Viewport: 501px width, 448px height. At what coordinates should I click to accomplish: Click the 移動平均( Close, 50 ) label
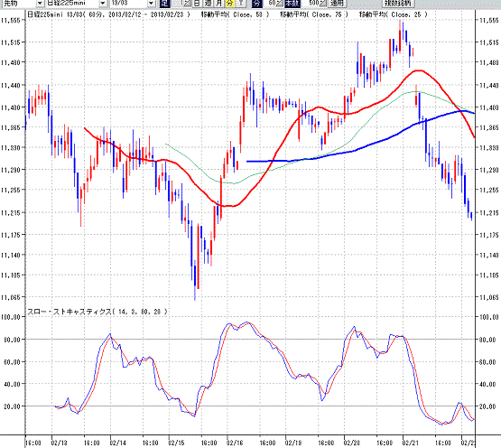point(236,14)
